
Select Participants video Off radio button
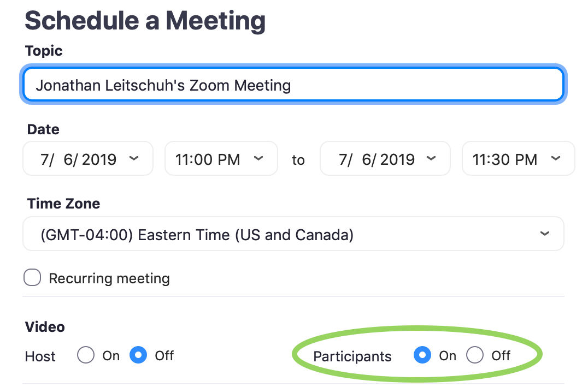pyautogui.click(x=475, y=355)
